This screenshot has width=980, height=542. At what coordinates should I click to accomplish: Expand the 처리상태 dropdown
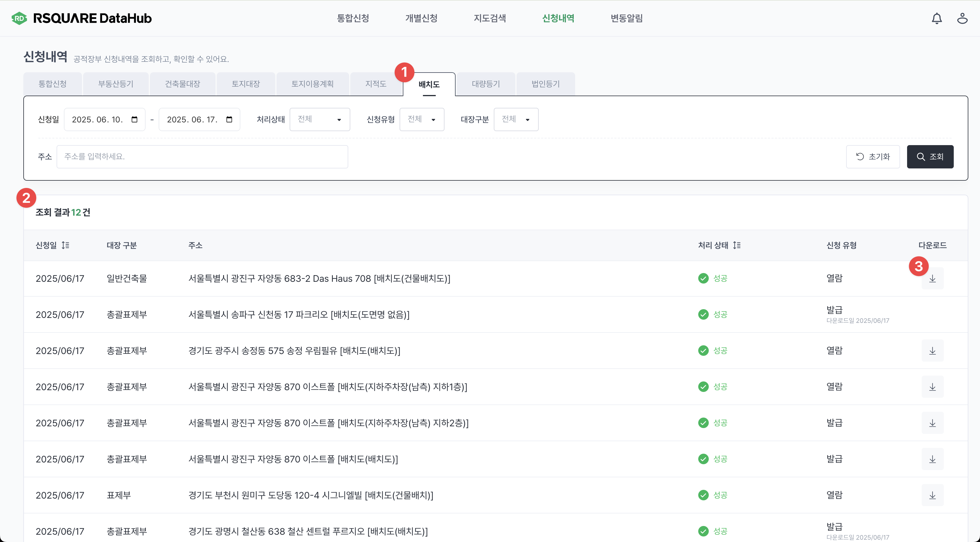point(320,119)
